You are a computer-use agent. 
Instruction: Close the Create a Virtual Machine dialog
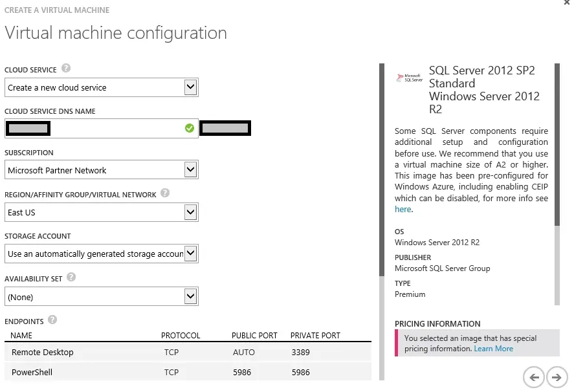(566, 3)
